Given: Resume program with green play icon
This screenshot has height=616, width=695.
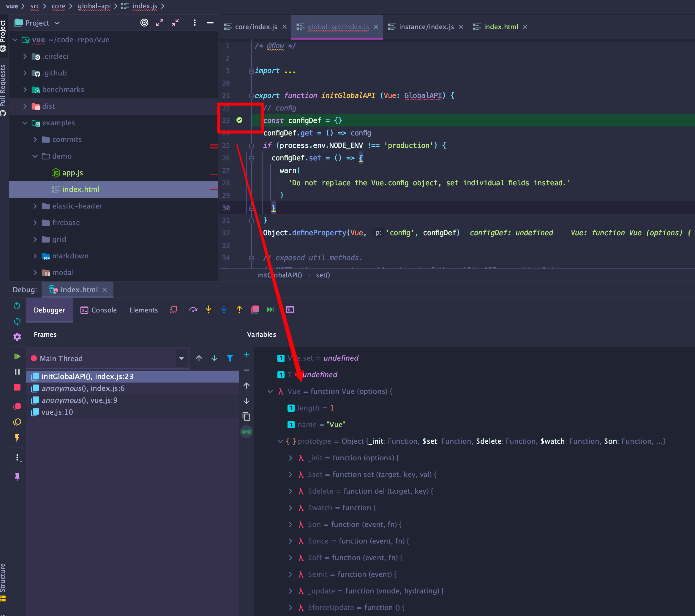Looking at the screenshot, I should tap(17, 356).
